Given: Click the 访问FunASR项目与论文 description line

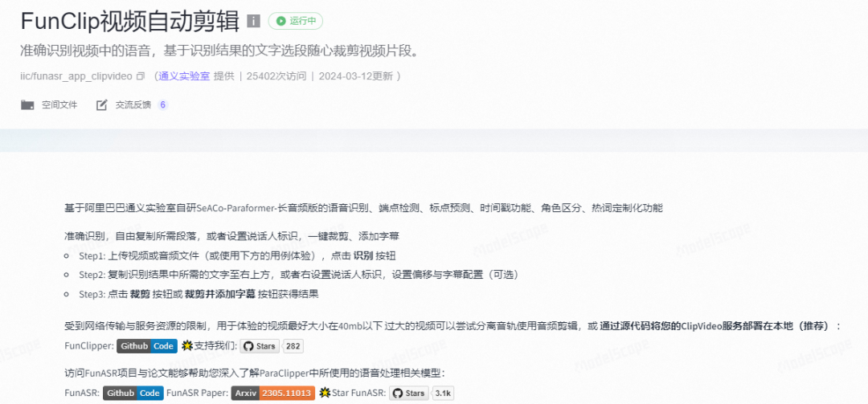Looking at the screenshot, I should coord(254,373).
